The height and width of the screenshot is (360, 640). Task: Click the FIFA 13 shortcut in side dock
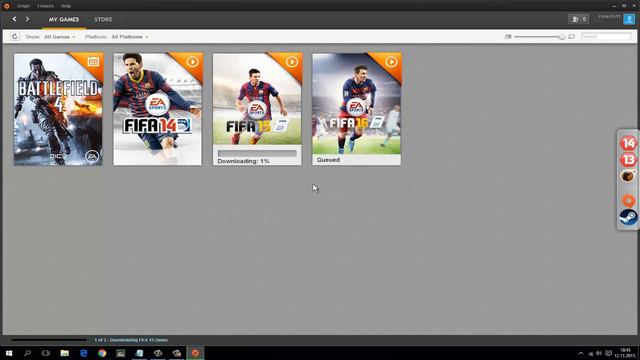[x=628, y=160]
